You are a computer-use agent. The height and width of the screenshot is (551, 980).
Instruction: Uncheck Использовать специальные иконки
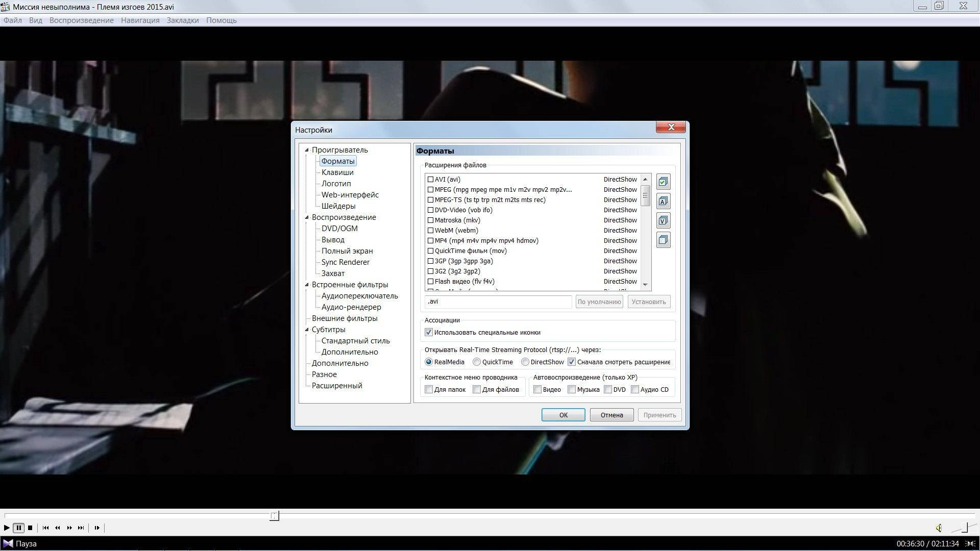coord(429,333)
